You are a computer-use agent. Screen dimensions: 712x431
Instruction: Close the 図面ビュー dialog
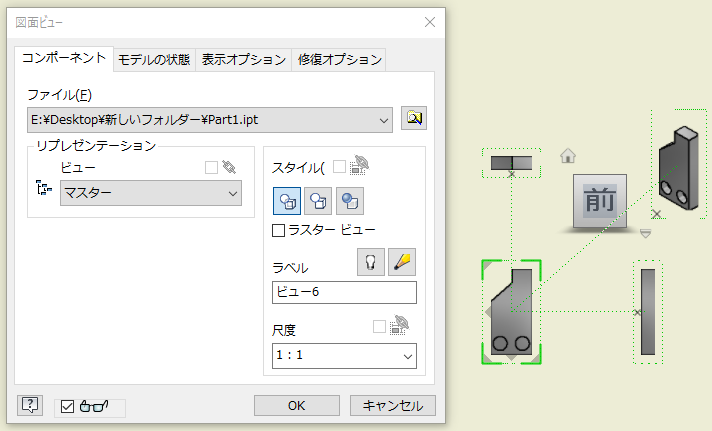point(430,22)
